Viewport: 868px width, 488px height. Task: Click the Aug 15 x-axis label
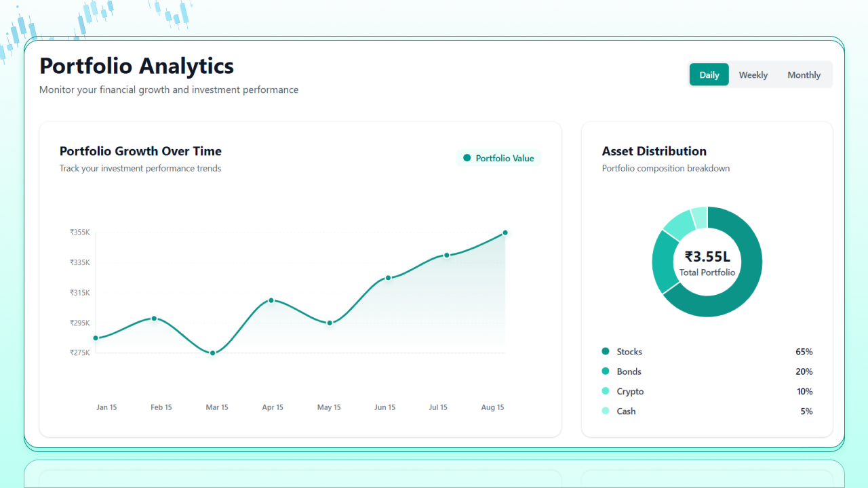(493, 407)
